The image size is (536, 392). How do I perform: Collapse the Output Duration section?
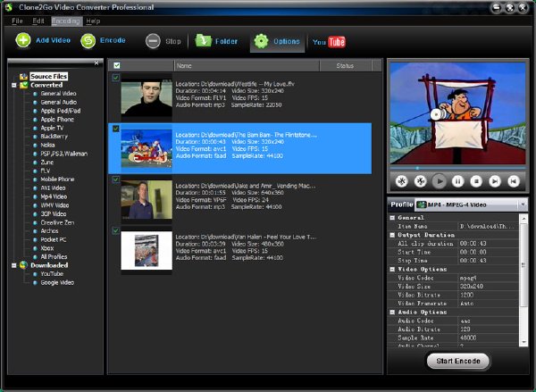[x=392, y=235]
